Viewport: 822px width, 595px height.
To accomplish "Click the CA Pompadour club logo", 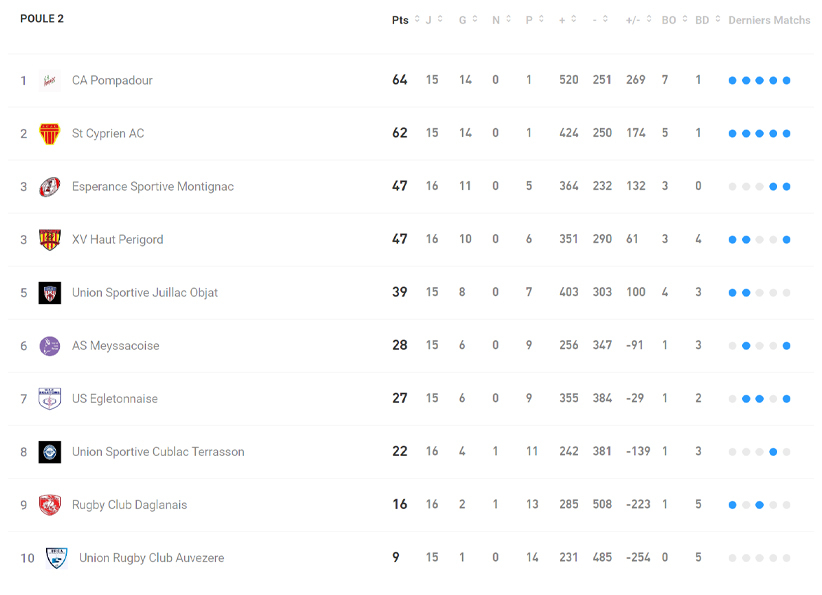I will pyautogui.click(x=49, y=81).
